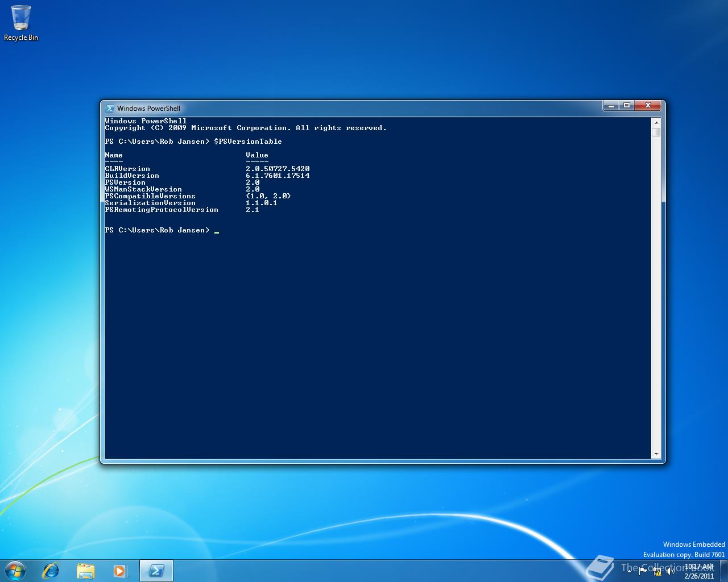Open PowerShell title bar system menu icon
The image size is (728, 582).
[x=110, y=108]
